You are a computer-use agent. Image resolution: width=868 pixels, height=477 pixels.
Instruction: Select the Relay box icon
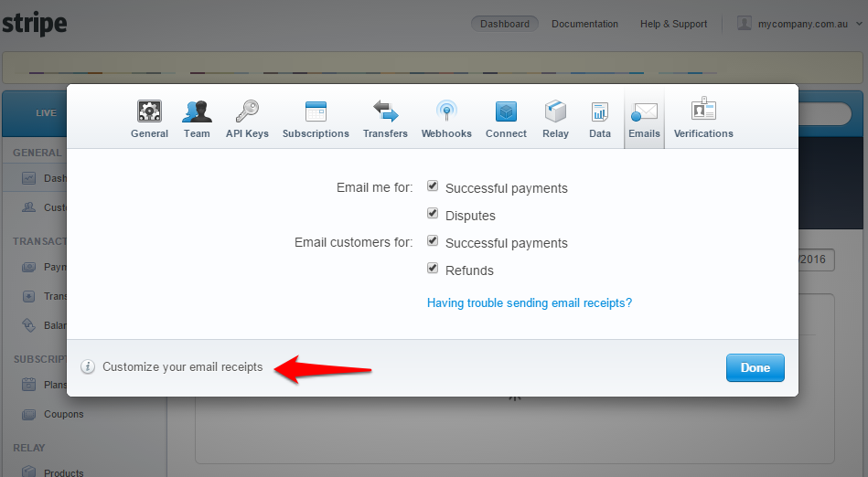click(x=555, y=111)
